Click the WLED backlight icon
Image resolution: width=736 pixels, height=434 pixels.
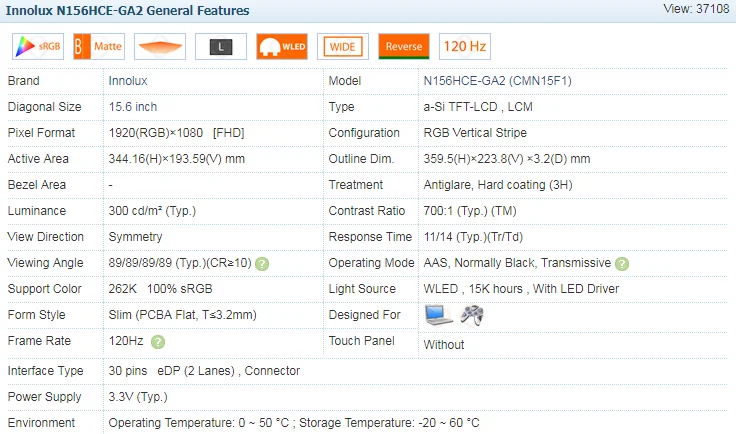(282, 46)
